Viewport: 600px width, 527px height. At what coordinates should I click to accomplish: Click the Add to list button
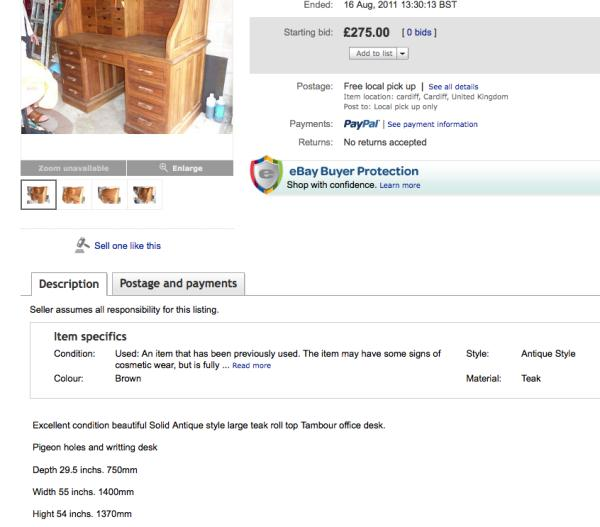coord(374,53)
